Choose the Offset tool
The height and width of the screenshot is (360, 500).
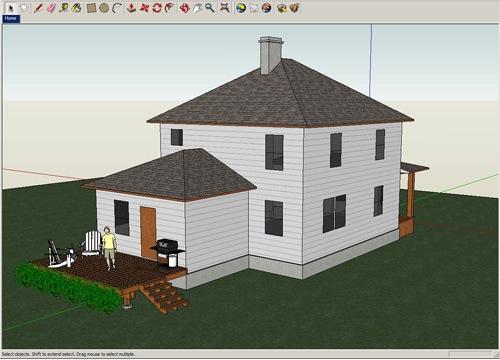(x=170, y=8)
